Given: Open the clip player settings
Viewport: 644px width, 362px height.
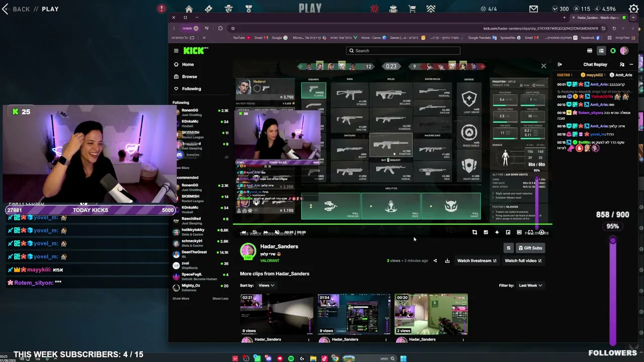Looking at the screenshot, I should click(x=541, y=232).
